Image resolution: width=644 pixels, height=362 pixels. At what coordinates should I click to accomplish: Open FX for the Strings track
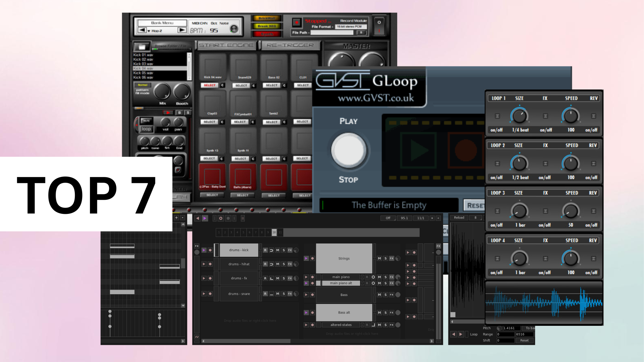pos(391,258)
